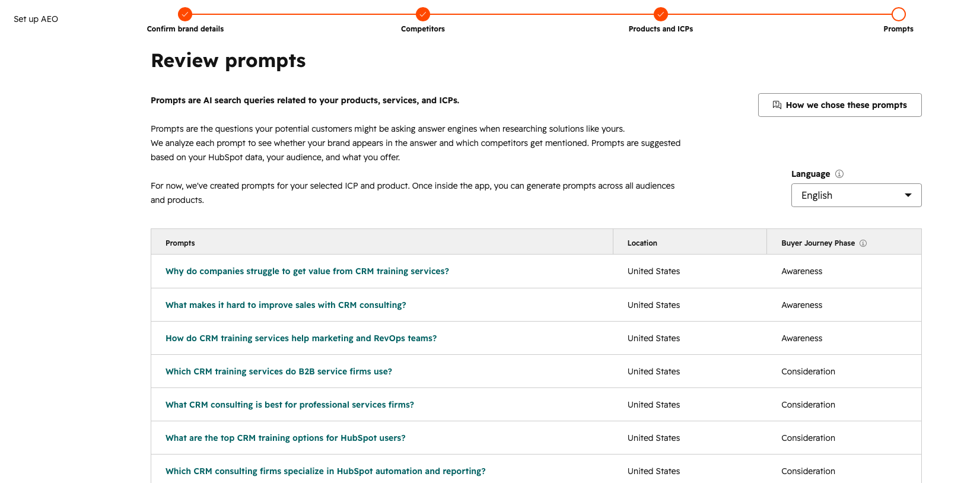This screenshot has width=980, height=483.
Task: Click the Language info icon
Action: (839, 174)
